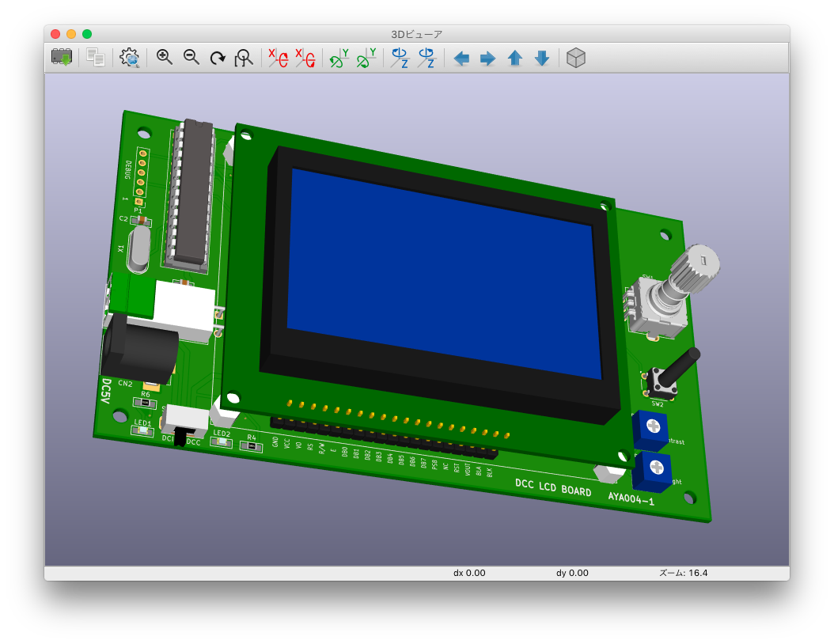Zoom out with minus magnifier

191,58
